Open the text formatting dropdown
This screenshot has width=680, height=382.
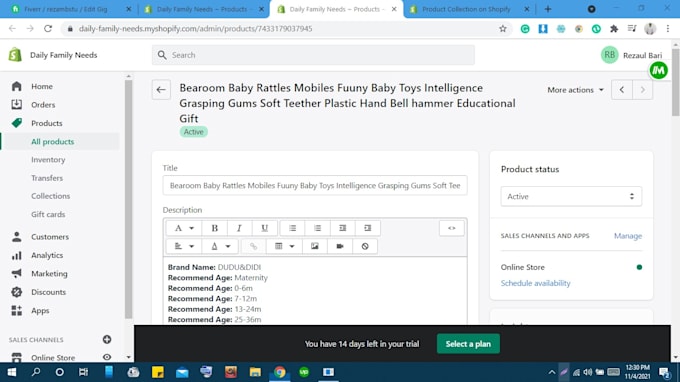click(x=183, y=228)
